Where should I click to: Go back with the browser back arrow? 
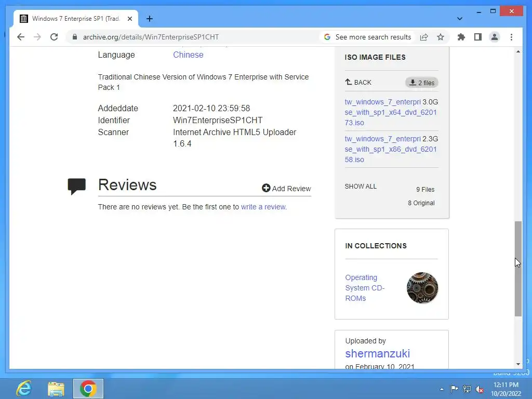pyautogui.click(x=21, y=37)
